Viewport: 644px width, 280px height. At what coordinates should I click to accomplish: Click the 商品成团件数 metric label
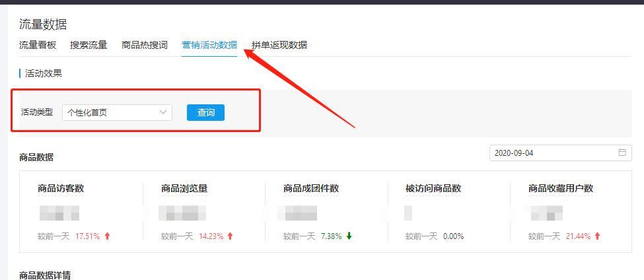[x=311, y=188]
